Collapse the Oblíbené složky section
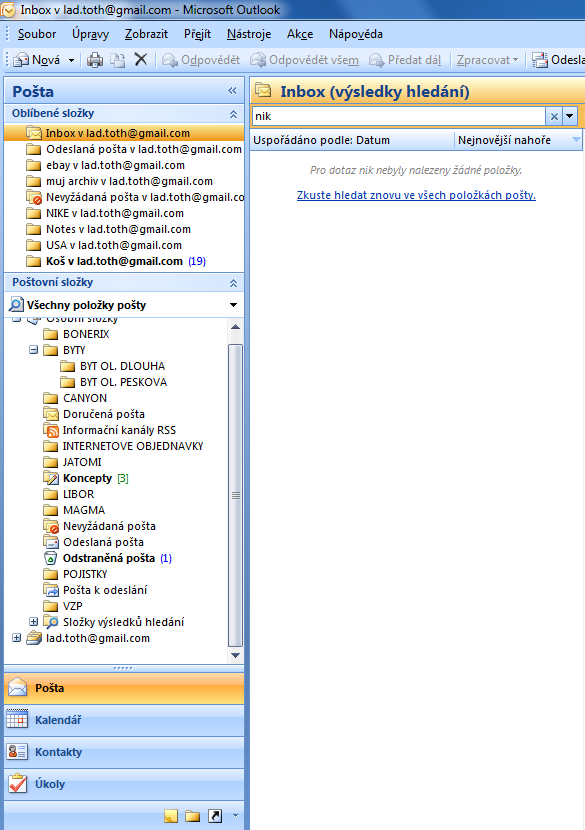The width and height of the screenshot is (585, 830). coord(233,114)
